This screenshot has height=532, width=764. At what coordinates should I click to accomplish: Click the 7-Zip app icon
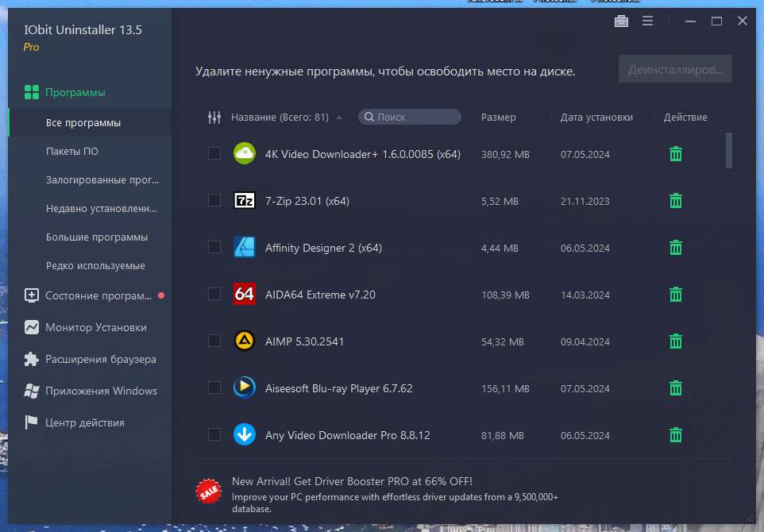[245, 200]
